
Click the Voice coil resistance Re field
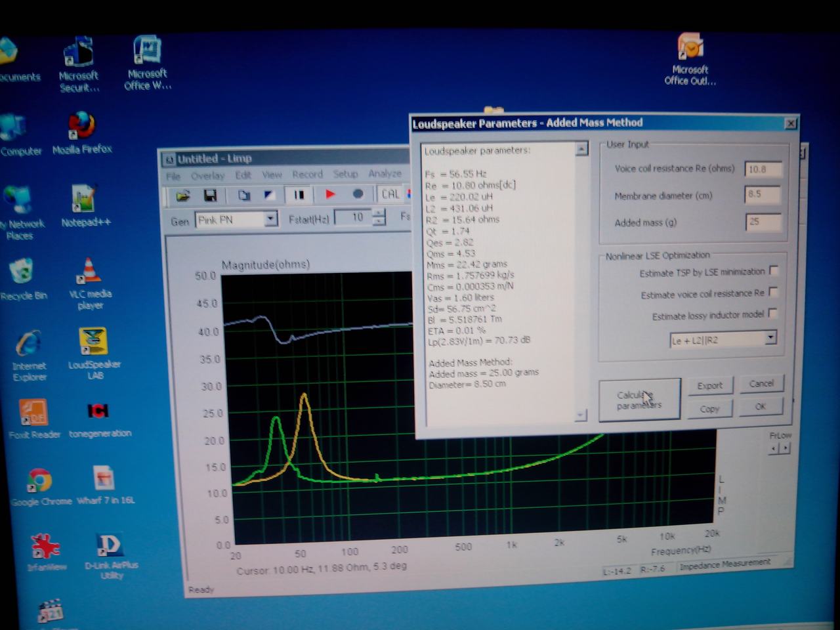(x=763, y=169)
